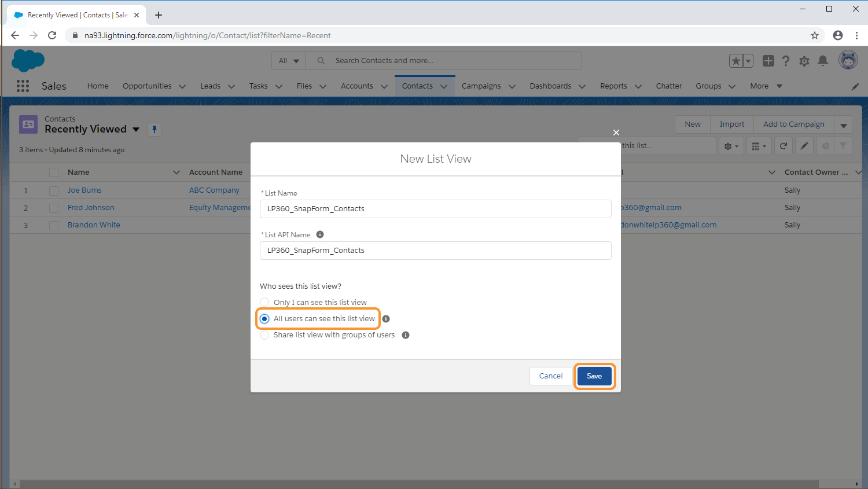Click the List Name input field
Screen dimensions: 868x489
[x=436, y=209]
